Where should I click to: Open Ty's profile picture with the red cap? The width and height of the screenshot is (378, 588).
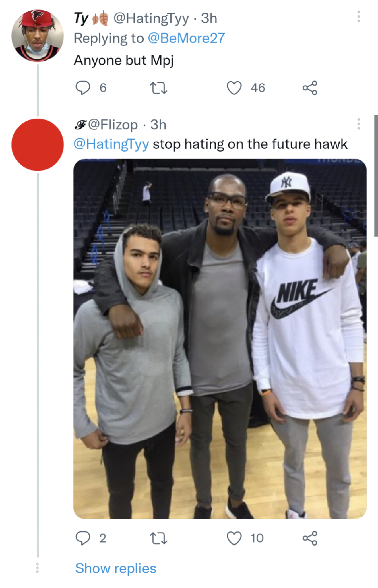38,36
